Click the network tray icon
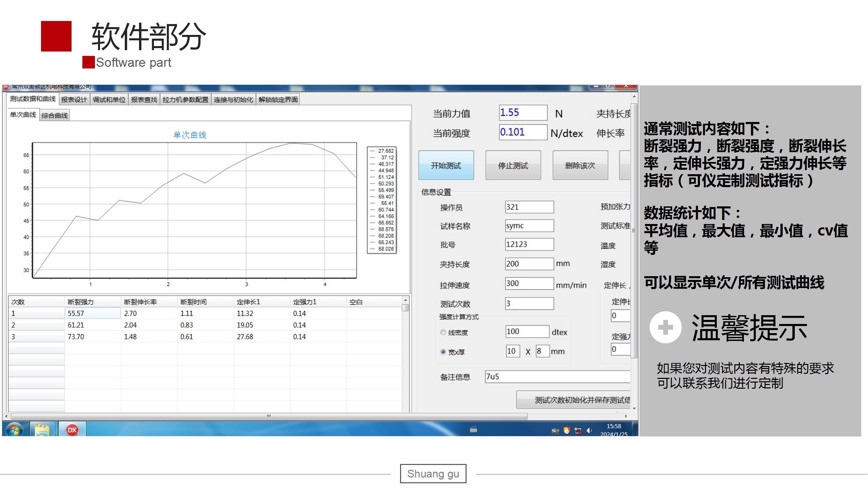Viewport: 868px width, 488px height. coord(578,431)
